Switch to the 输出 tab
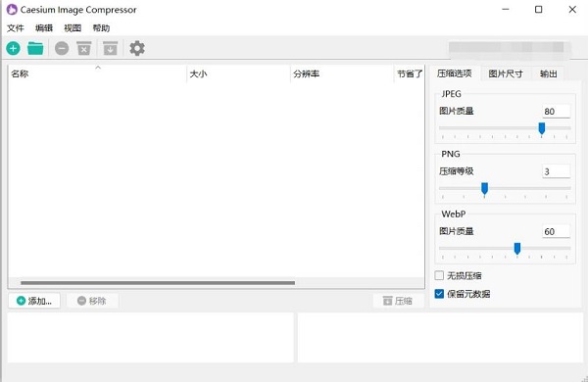This screenshot has width=588, height=382. 548,73
